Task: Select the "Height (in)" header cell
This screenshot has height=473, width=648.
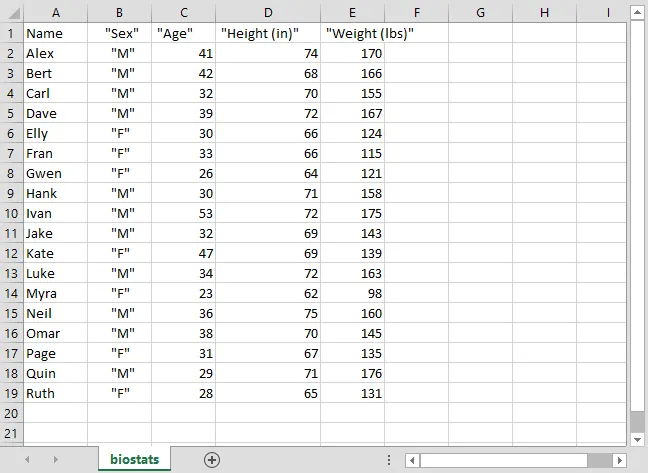Action: click(x=268, y=33)
